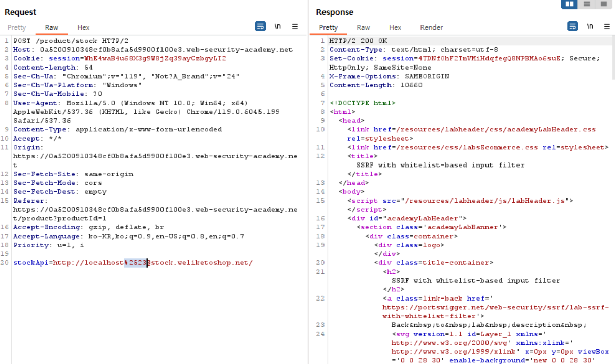Click HTTP/2 200 OK status line
Viewport: 615px width, 364px height.
[358, 41]
